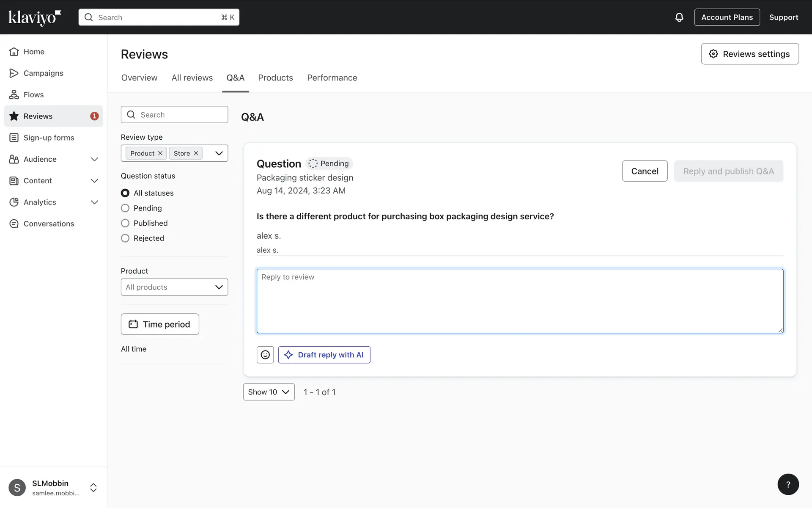Go to Flows via sidebar icon
The width and height of the screenshot is (812, 508).
point(14,95)
